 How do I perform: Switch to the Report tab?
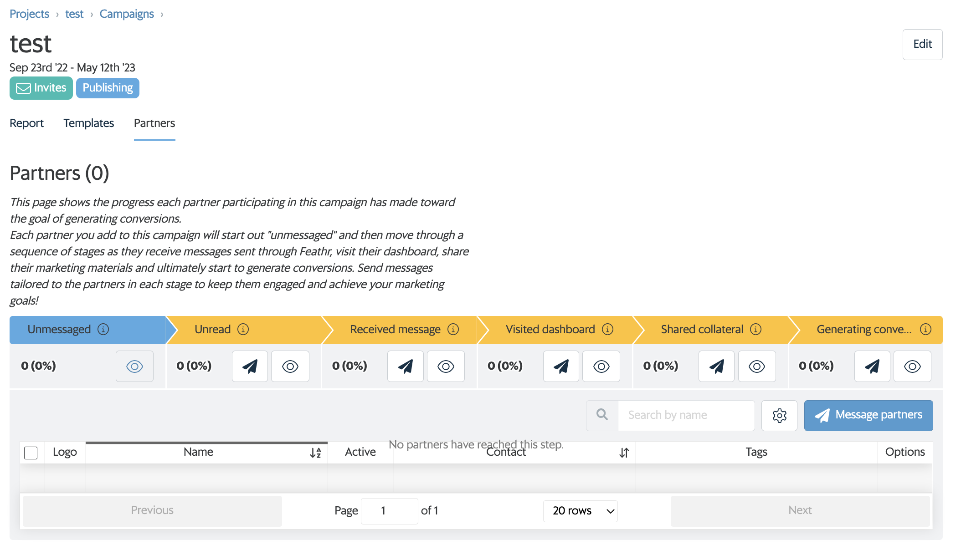26,123
